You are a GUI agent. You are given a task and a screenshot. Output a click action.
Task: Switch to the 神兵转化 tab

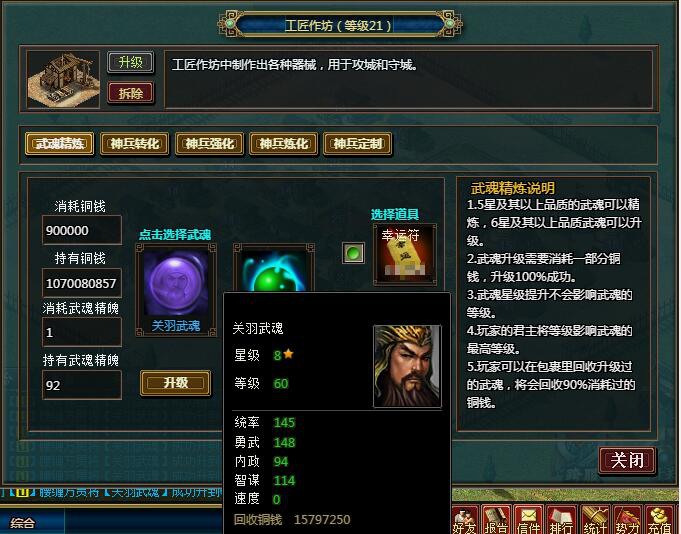pyautogui.click(x=134, y=144)
